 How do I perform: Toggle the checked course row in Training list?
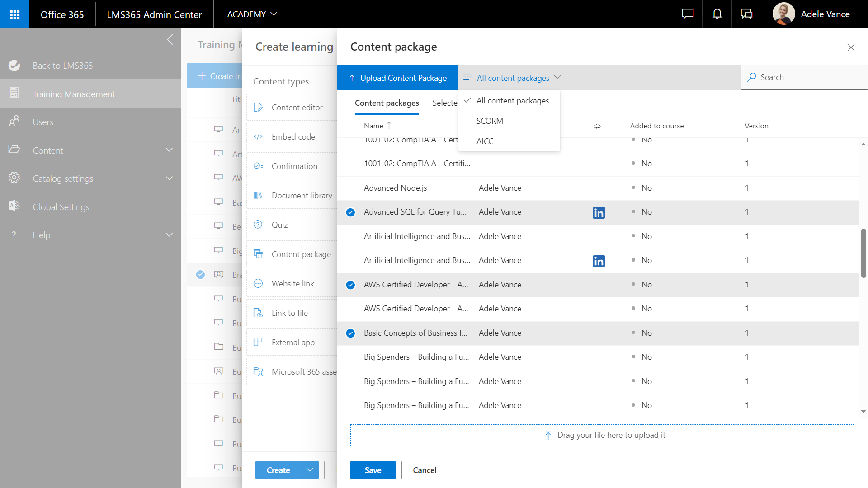click(x=200, y=274)
